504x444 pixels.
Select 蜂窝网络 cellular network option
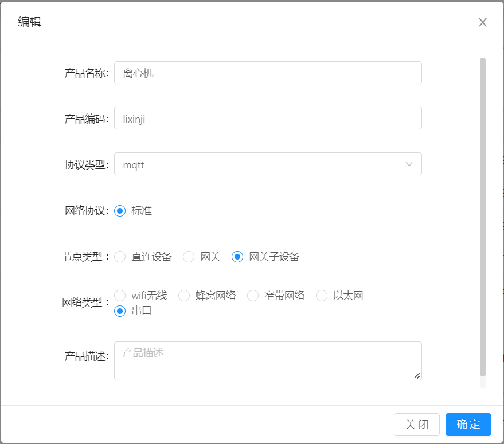point(184,295)
